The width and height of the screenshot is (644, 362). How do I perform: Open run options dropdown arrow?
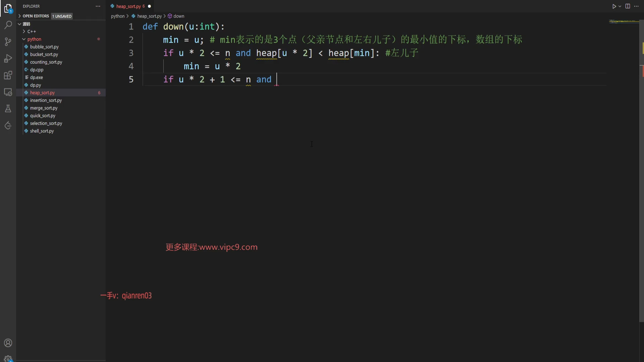pyautogui.click(x=620, y=6)
